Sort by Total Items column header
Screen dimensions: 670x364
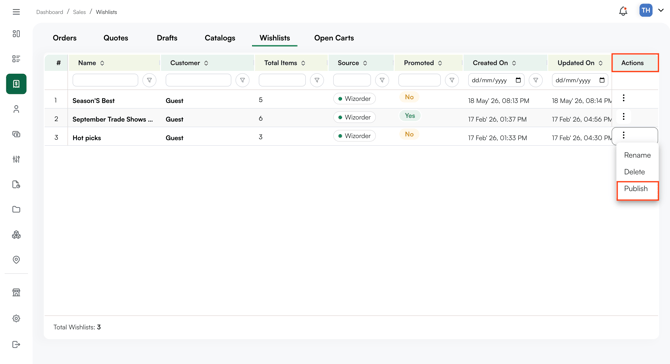point(285,63)
